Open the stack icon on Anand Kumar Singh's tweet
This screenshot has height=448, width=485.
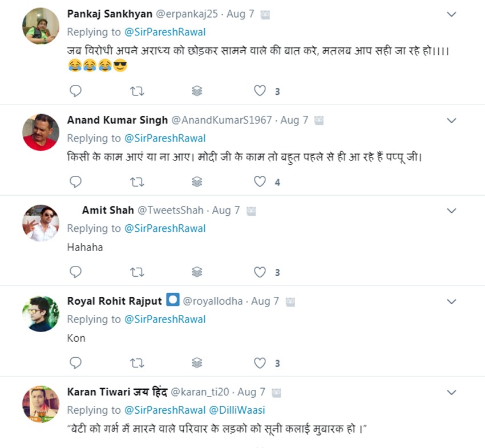[197, 181]
